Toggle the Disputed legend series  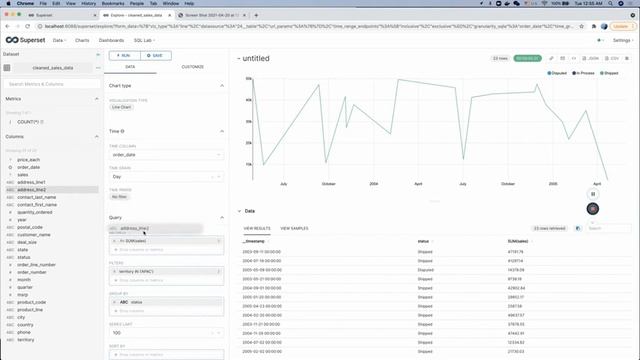pos(557,73)
